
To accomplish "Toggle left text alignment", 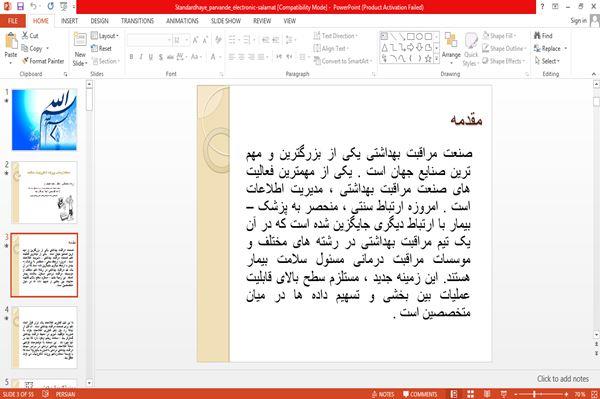I will pyautogui.click(x=232, y=57).
